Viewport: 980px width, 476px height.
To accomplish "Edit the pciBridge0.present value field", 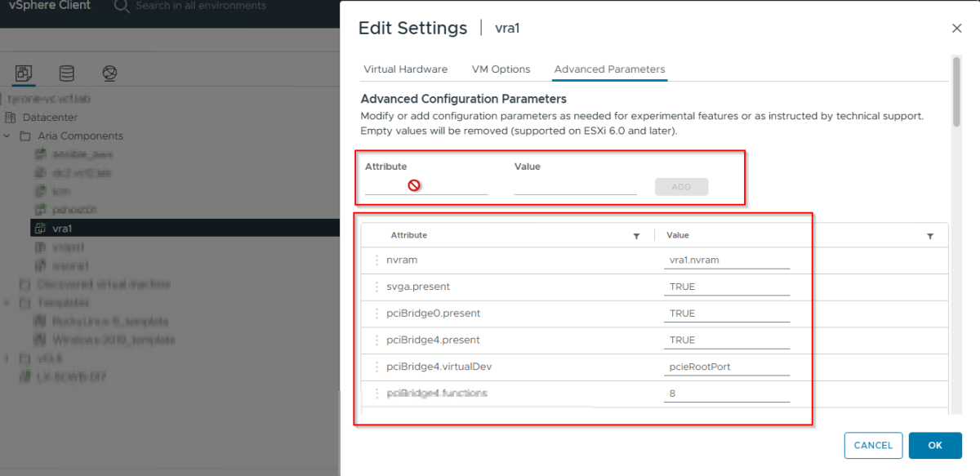I will pyautogui.click(x=727, y=314).
